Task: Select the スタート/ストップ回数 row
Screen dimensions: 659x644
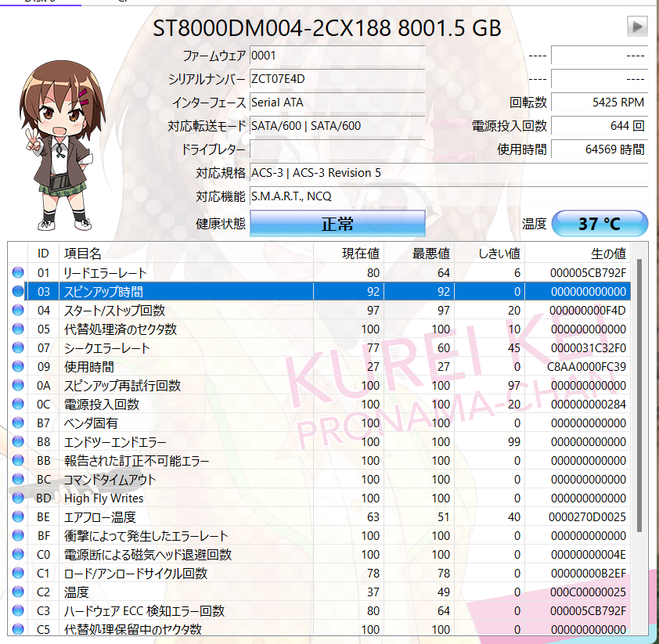Action: [x=319, y=310]
